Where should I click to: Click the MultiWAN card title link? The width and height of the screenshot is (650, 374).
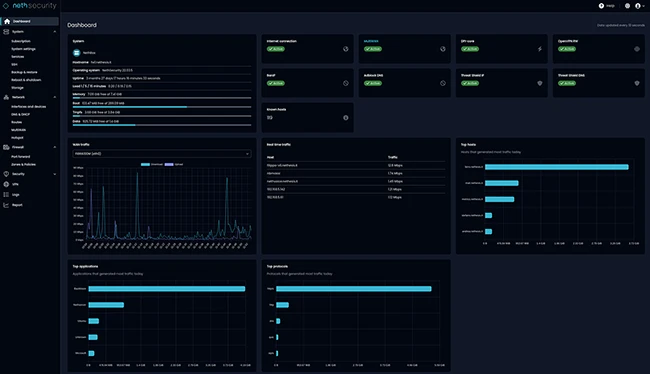[x=371, y=41]
